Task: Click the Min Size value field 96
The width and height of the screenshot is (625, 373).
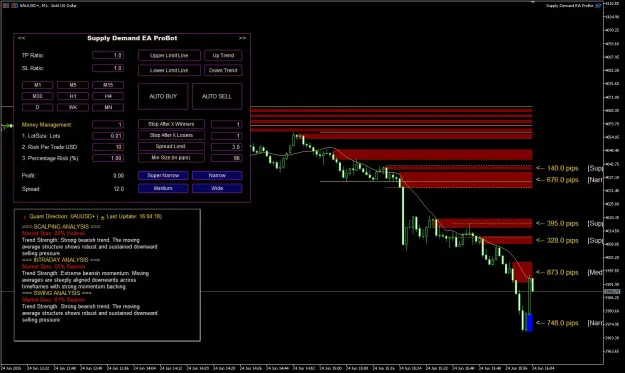Action: point(226,158)
